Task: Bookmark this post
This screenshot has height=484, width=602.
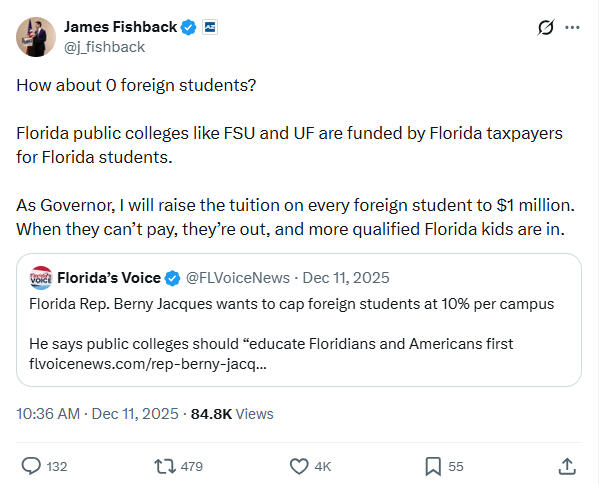Action: coord(433,465)
